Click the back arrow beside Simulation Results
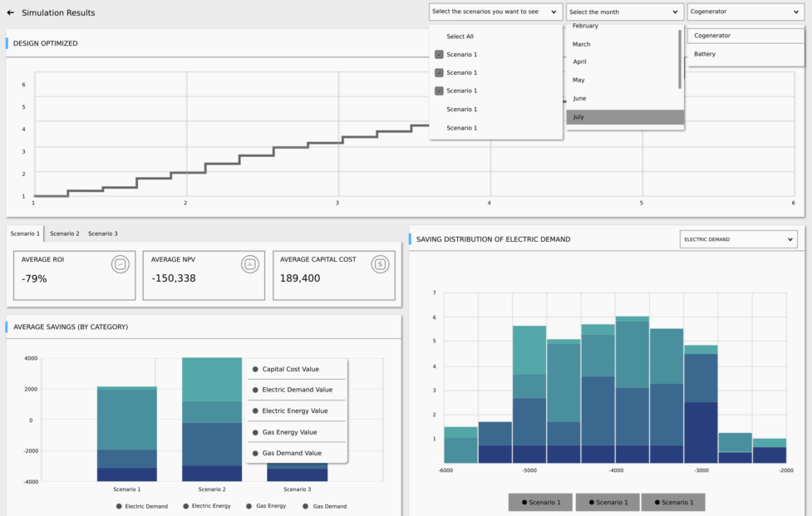Screen dimensions: 812x516 [x=10, y=13]
